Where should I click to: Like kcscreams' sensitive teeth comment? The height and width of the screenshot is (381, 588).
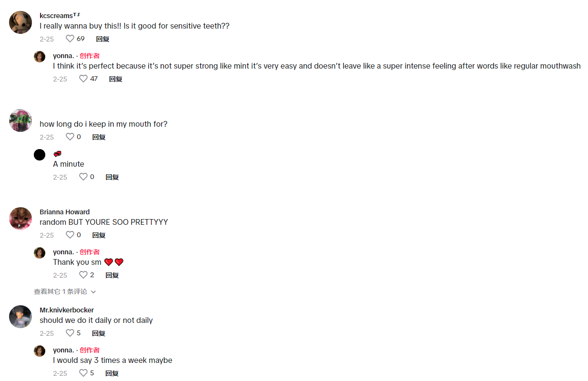click(x=70, y=39)
